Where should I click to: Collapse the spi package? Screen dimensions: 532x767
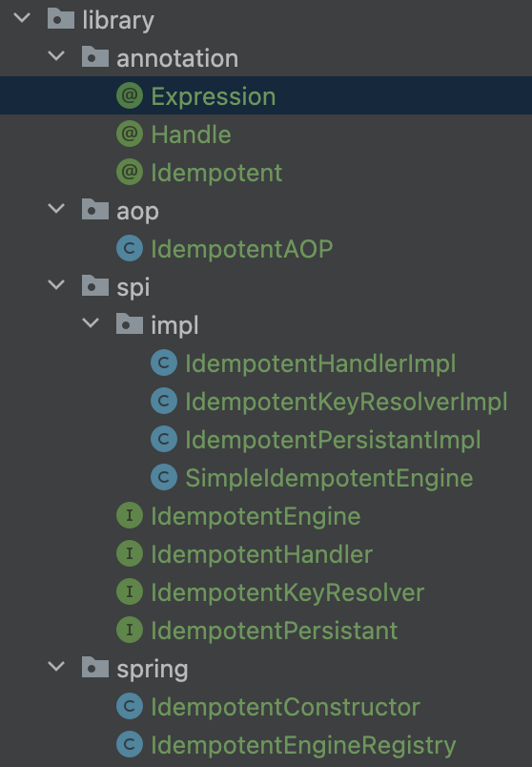(56, 285)
